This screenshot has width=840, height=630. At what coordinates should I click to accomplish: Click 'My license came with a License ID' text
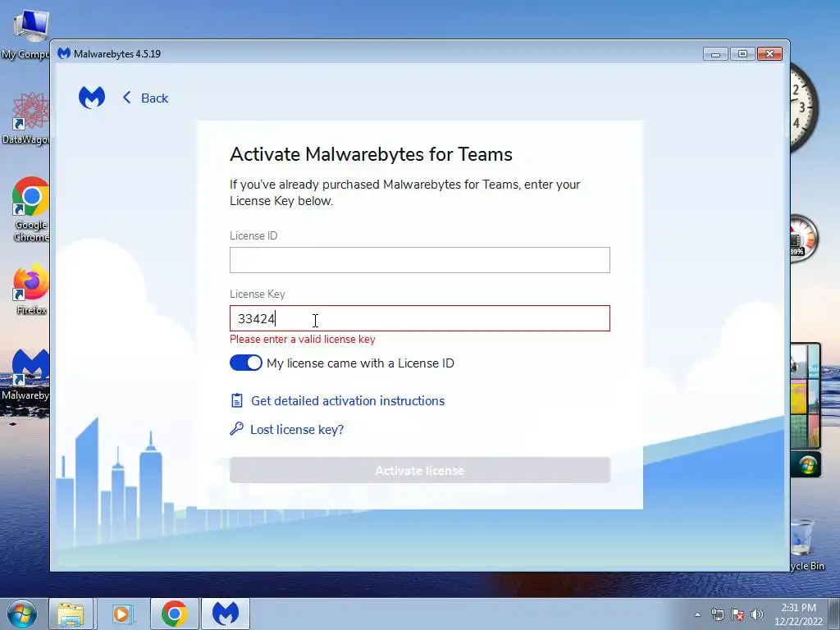tap(361, 363)
